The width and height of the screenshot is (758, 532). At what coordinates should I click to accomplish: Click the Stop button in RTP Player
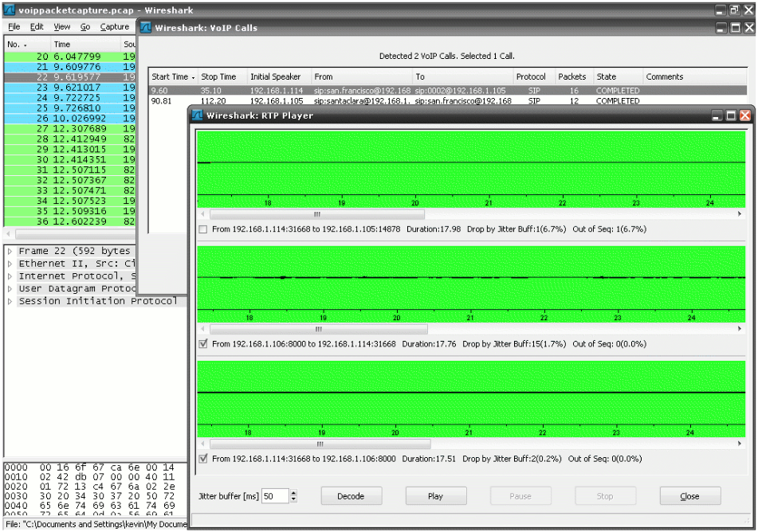pos(605,495)
